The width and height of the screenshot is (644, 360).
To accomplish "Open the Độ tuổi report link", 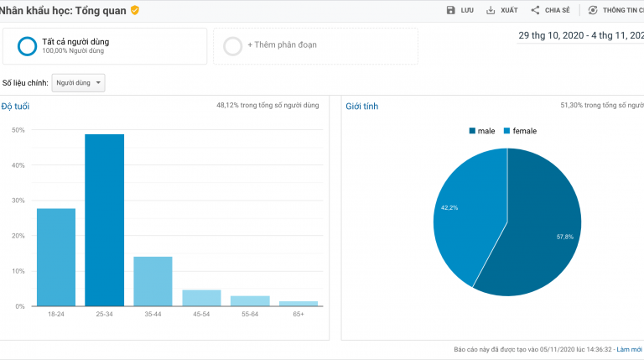I will [15, 107].
